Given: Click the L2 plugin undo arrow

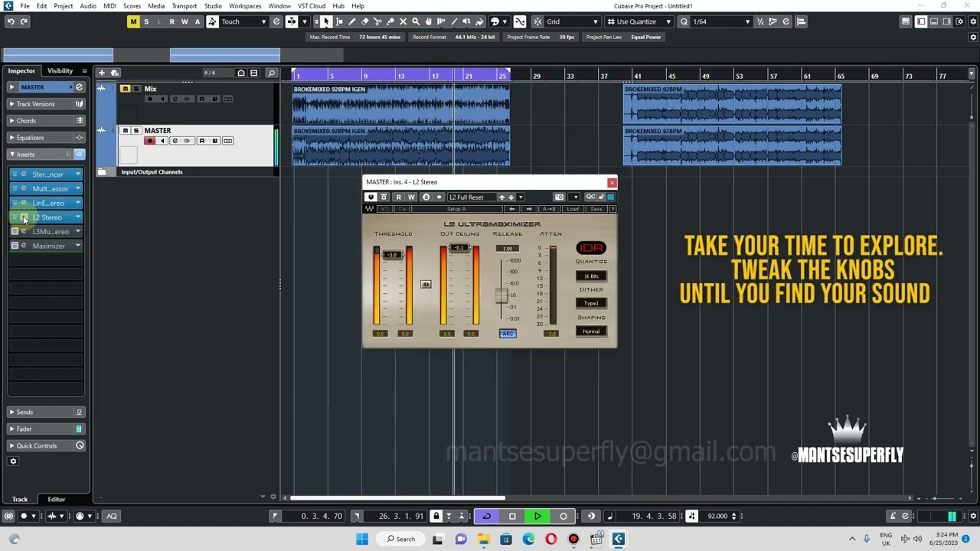Looking at the screenshot, I should click(x=384, y=209).
